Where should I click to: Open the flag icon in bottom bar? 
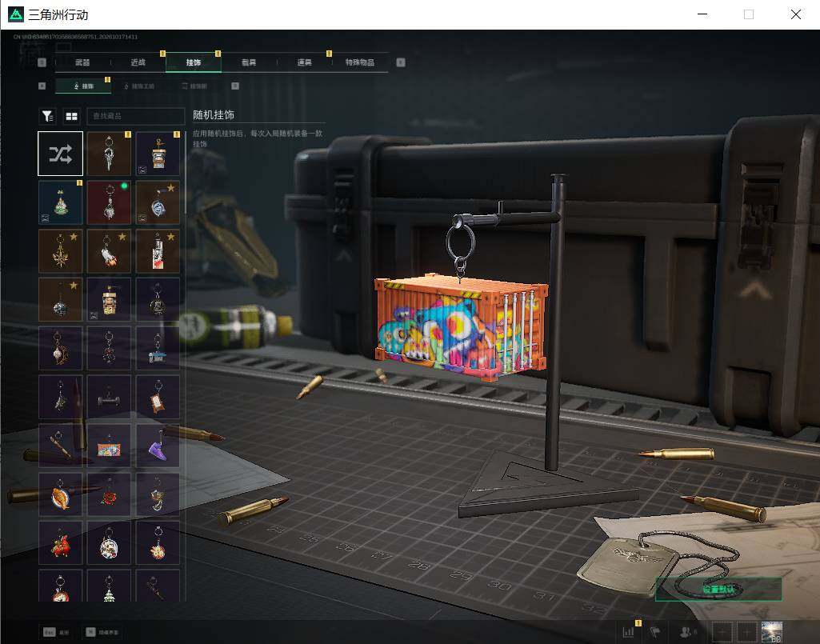click(654, 632)
